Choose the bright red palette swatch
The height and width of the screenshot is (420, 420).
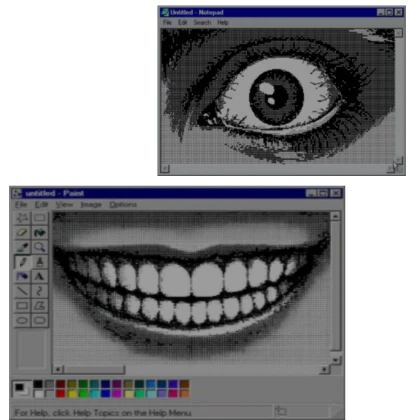pos(61,394)
